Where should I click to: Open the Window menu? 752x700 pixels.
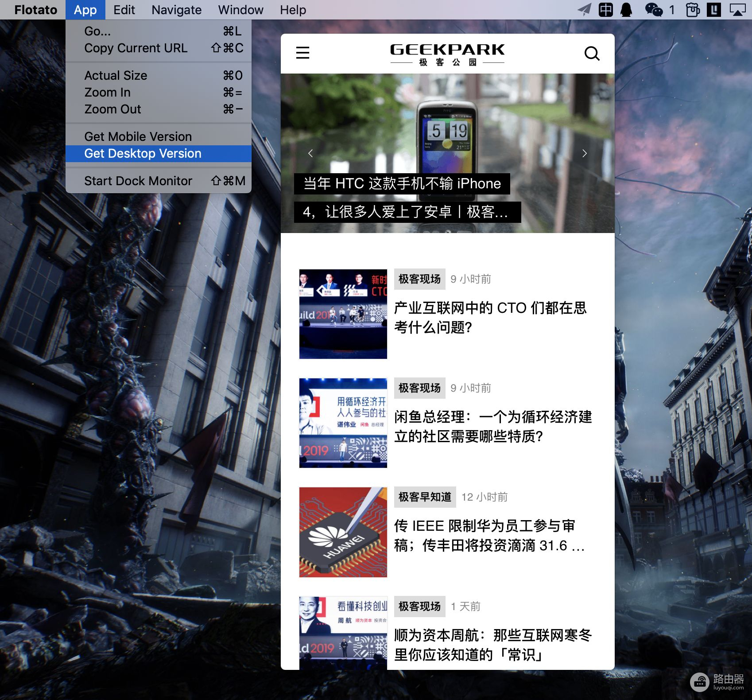click(x=240, y=10)
